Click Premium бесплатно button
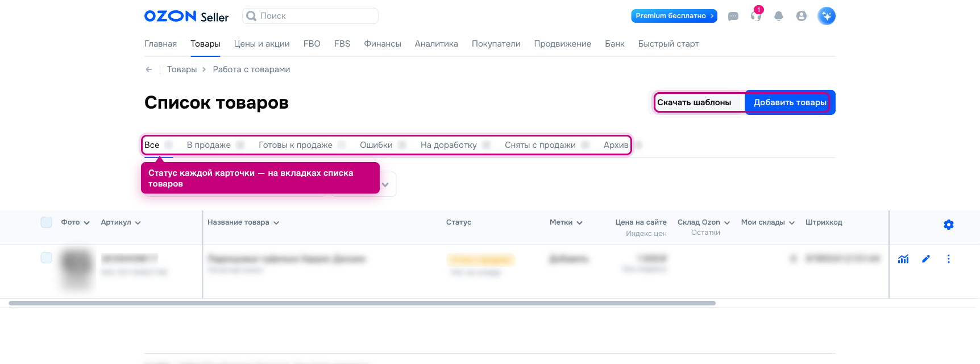 tap(674, 16)
